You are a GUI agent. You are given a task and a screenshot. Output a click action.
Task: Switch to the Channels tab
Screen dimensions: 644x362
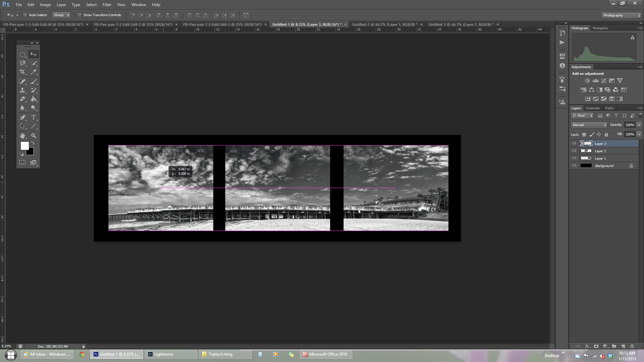(593, 108)
